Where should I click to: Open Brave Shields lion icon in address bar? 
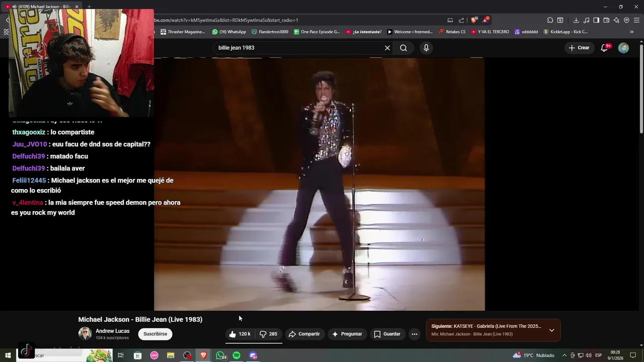[x=473, y=20]
